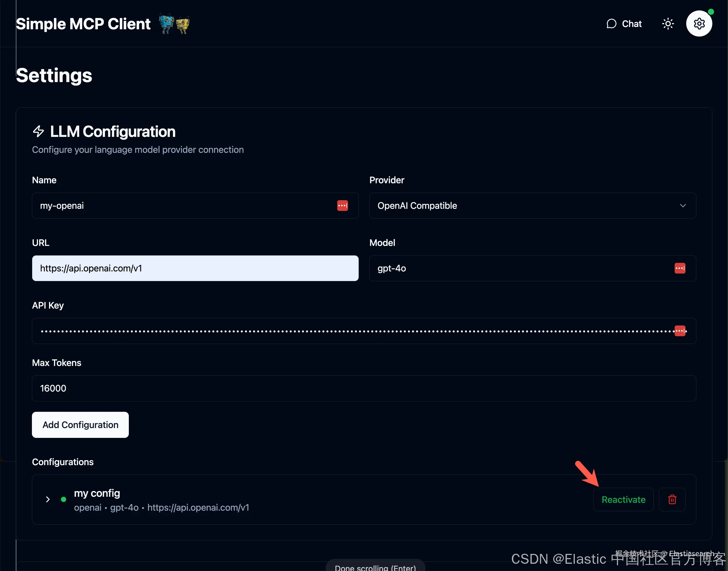
Task: Click the Provider dropdown chevron arrow
Action: coord(682,206)
